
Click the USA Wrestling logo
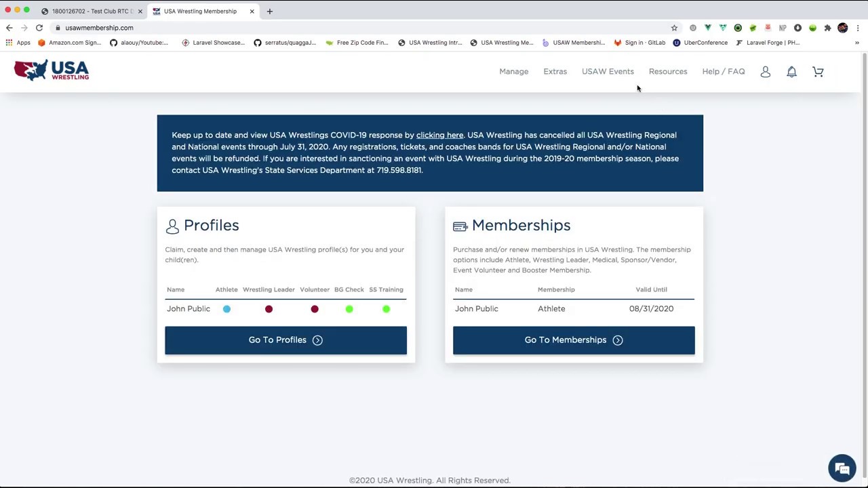pos(52,70)
